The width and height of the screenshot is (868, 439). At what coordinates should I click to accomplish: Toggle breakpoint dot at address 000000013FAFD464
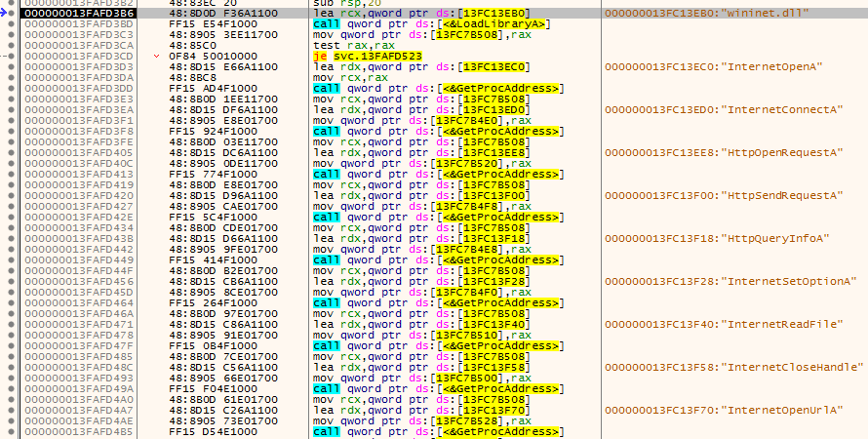click(x=11, y=302)
